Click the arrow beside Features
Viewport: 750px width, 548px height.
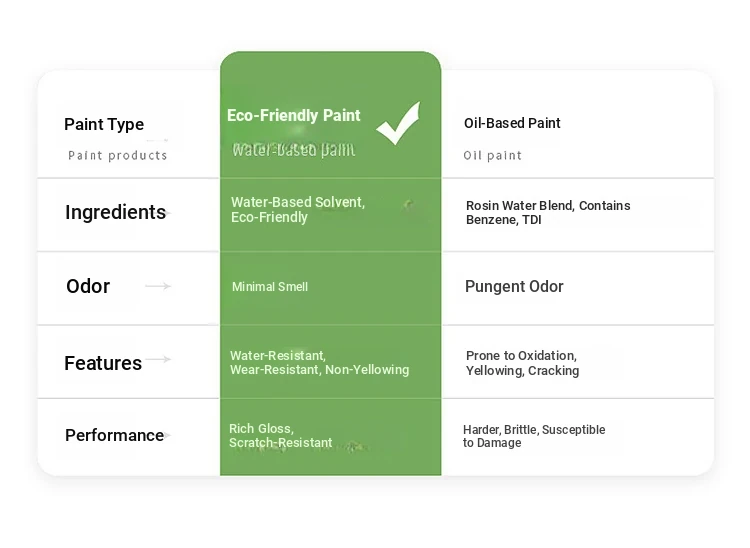tap(158, 360)
